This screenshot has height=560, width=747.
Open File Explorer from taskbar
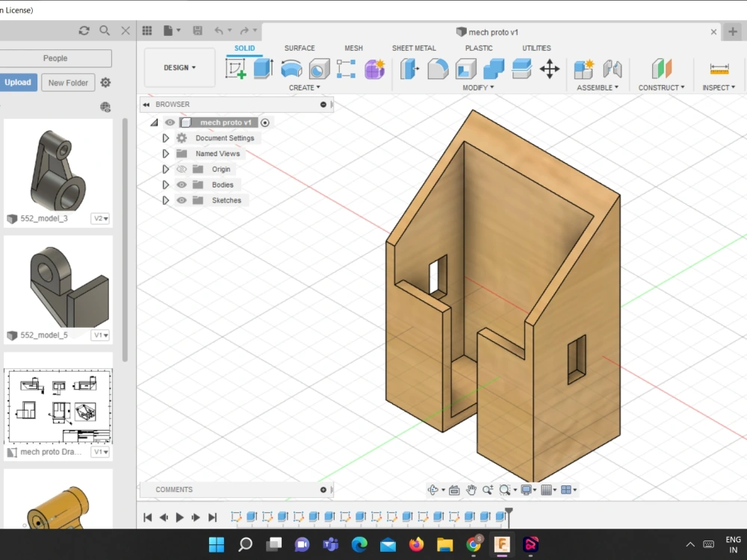(445, 544)
